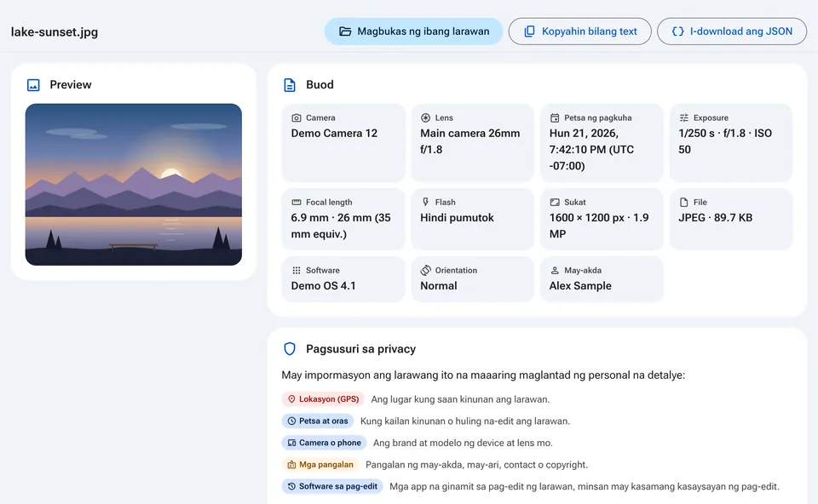Click the 6.9 mm focal length value
This screenshot has height=504, width=818.
coord(341,226)
